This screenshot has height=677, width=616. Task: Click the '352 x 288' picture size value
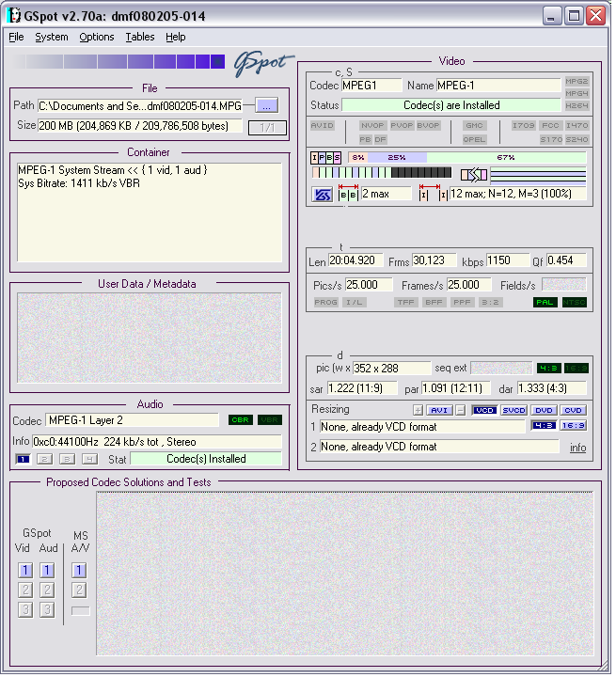pyautogui.click(x=376, y=369)
